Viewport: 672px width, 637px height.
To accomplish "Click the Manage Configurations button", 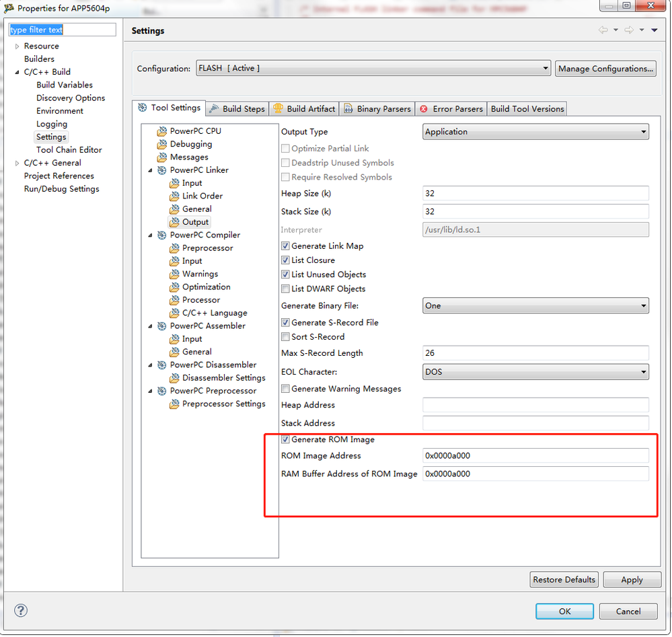I will point(605,69).
